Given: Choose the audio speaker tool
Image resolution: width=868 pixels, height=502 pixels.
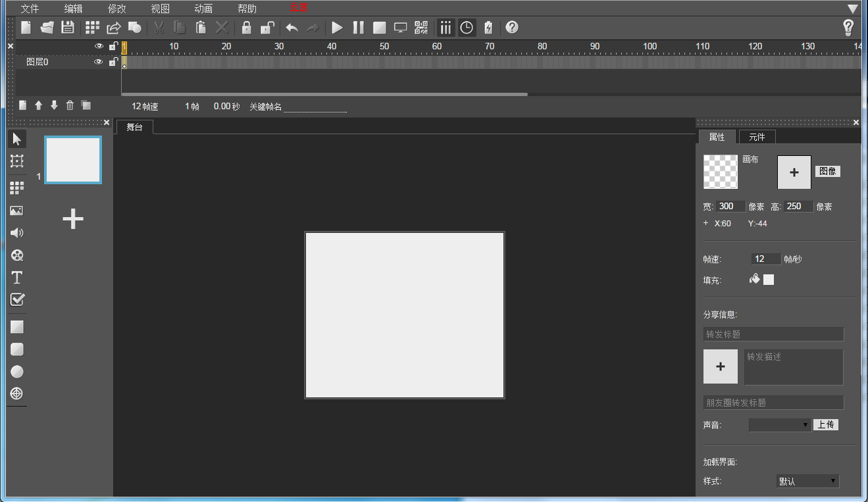Looking at the screenshot, I should tap(17, 233).
